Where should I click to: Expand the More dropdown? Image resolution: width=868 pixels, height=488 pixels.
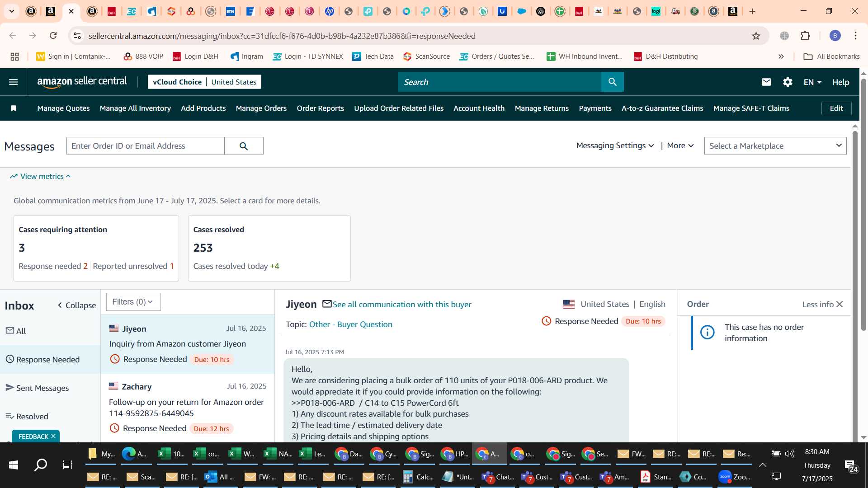(x=680, y=145)
